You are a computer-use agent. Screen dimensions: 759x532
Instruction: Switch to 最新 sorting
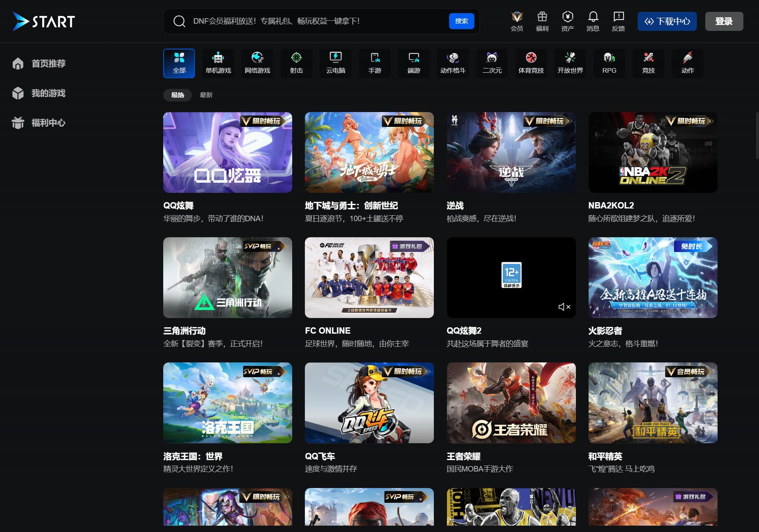(x=206, y=95)
